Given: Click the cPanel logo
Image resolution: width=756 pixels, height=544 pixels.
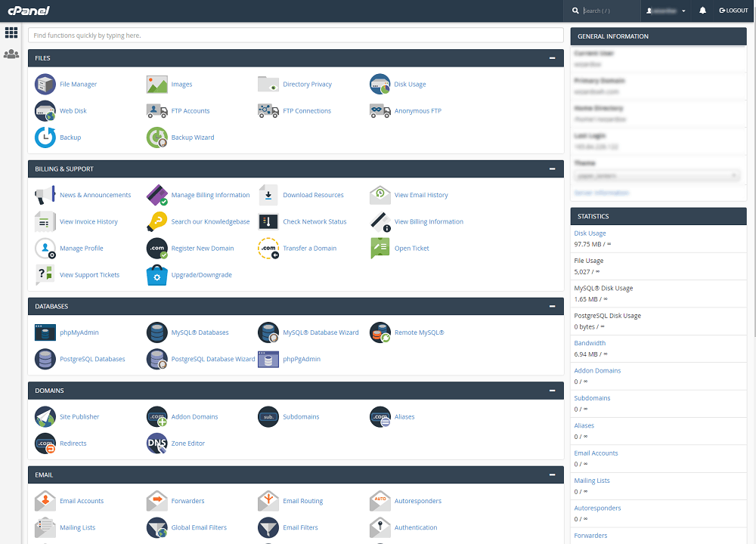Looking at the screenshot, I should pos(29,11).
